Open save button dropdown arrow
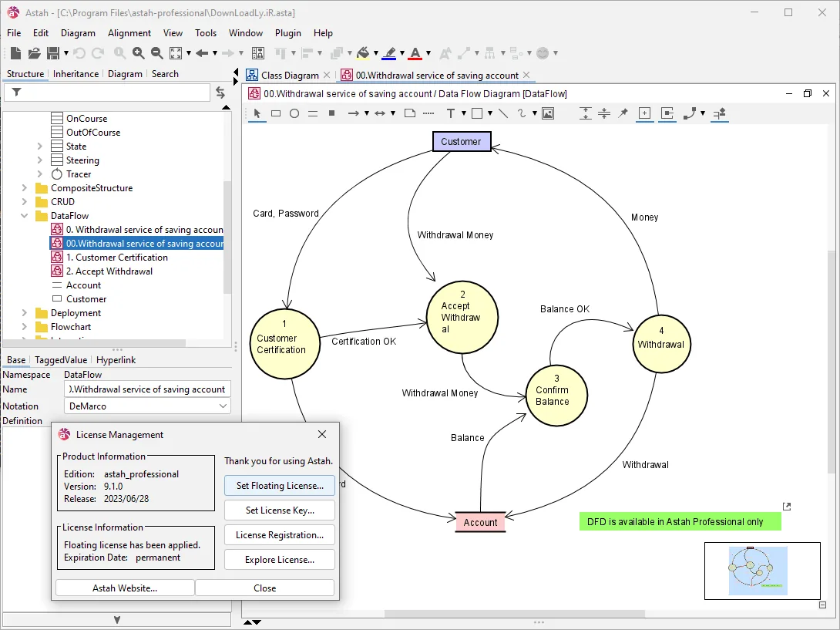840x630 pixels. 66,53
